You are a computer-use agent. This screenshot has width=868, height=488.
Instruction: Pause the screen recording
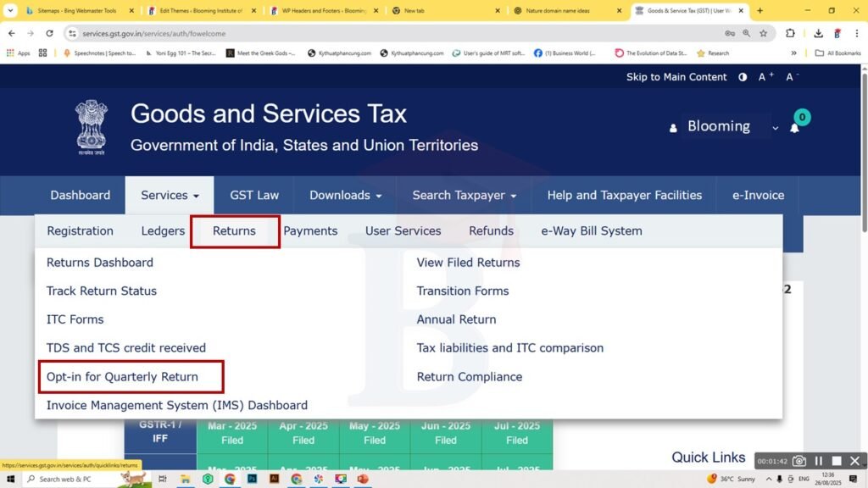[819, 461]
